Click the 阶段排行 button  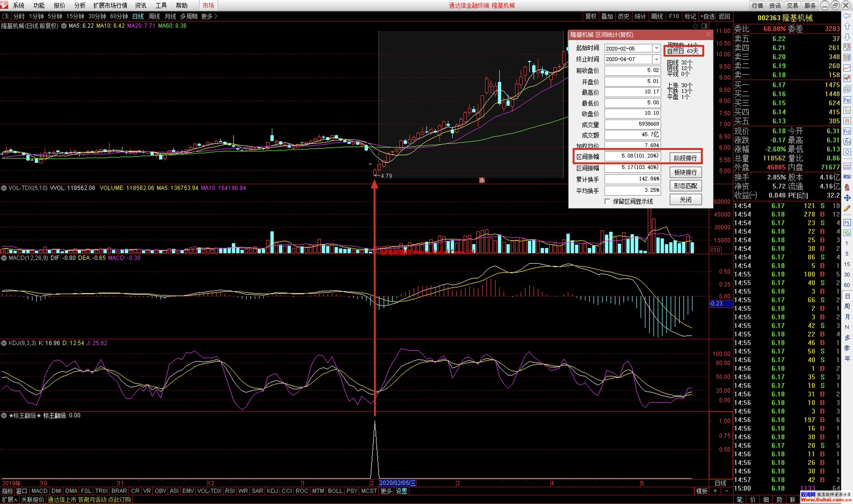pyautogui.click(x=685, y=158)
